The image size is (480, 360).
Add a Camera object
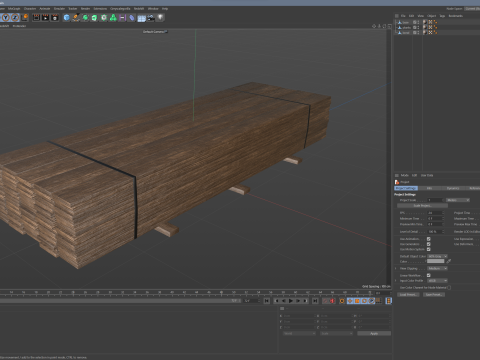tap(151, 17)
